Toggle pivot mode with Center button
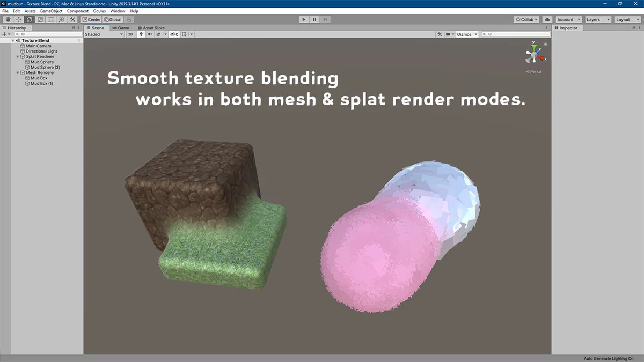This screenshot has height=362, width=644. [x=92, y=19]
